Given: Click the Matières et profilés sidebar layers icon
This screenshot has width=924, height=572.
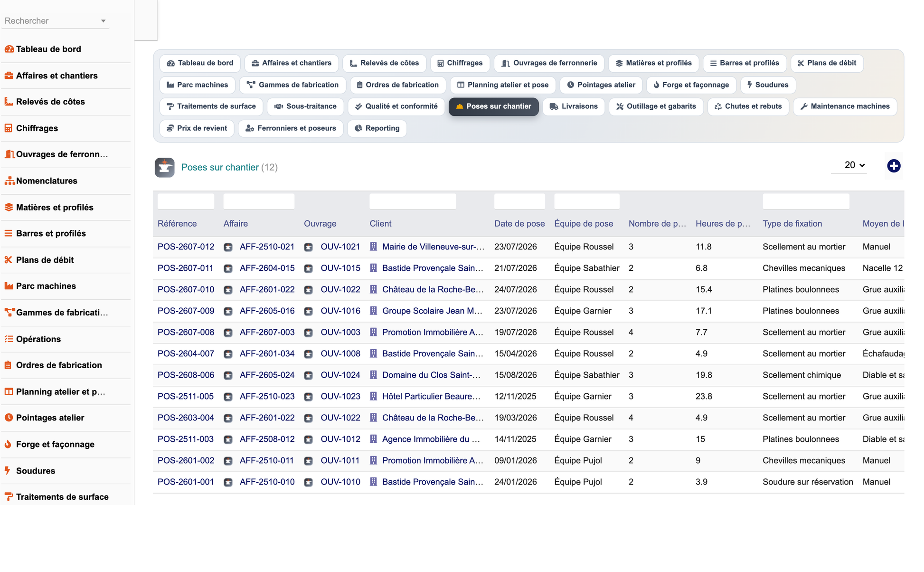Looking at the screenshot, I should (x=9, y=207).
